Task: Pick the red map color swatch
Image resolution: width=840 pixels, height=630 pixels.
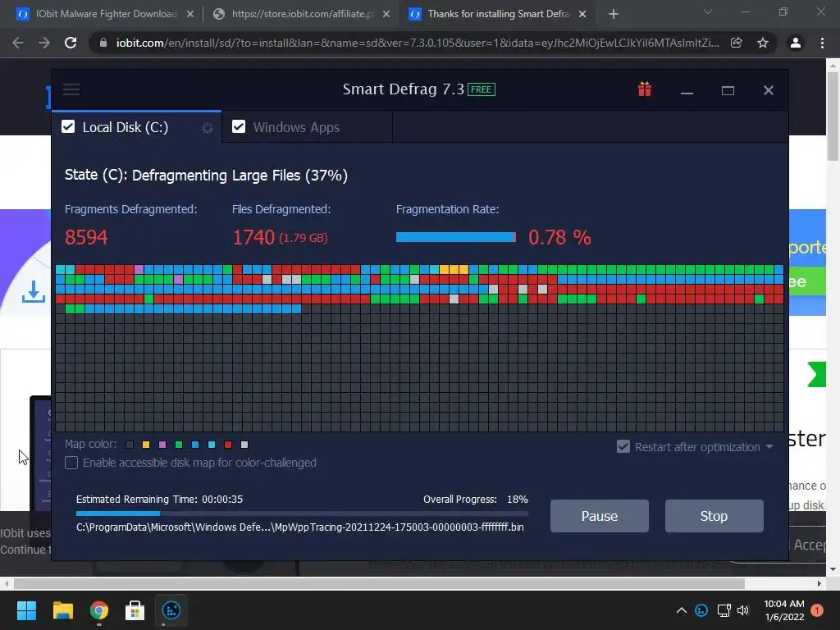Action: [x=228, y=445]
